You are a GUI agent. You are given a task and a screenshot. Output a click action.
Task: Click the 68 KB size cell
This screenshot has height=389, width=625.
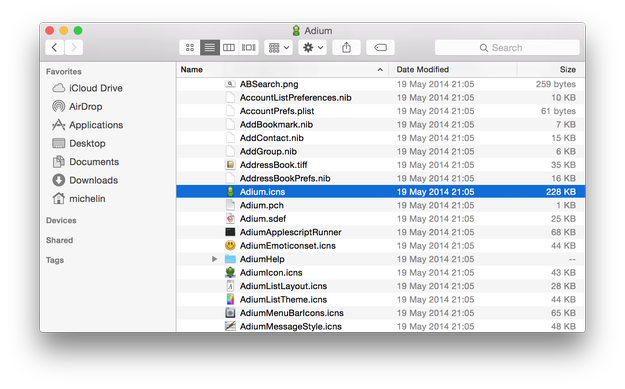click(563, 232)
